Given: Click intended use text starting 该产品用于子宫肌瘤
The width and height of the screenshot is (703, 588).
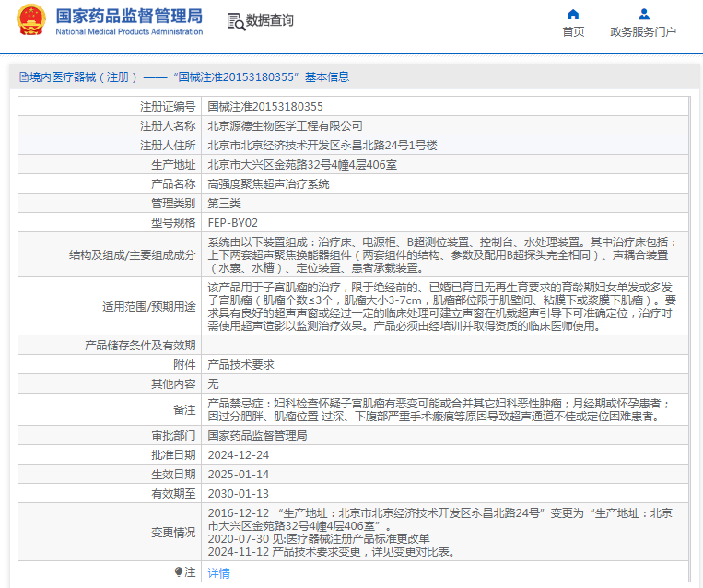Looking at the screenshot, I should (442, 306).
